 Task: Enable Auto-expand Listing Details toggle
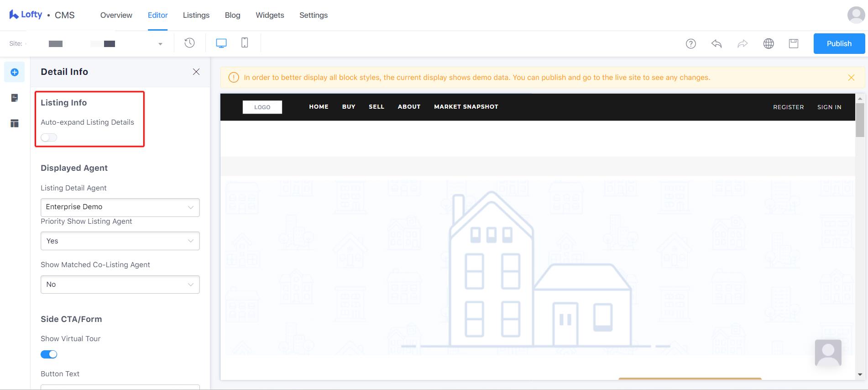tap(49, 137)
